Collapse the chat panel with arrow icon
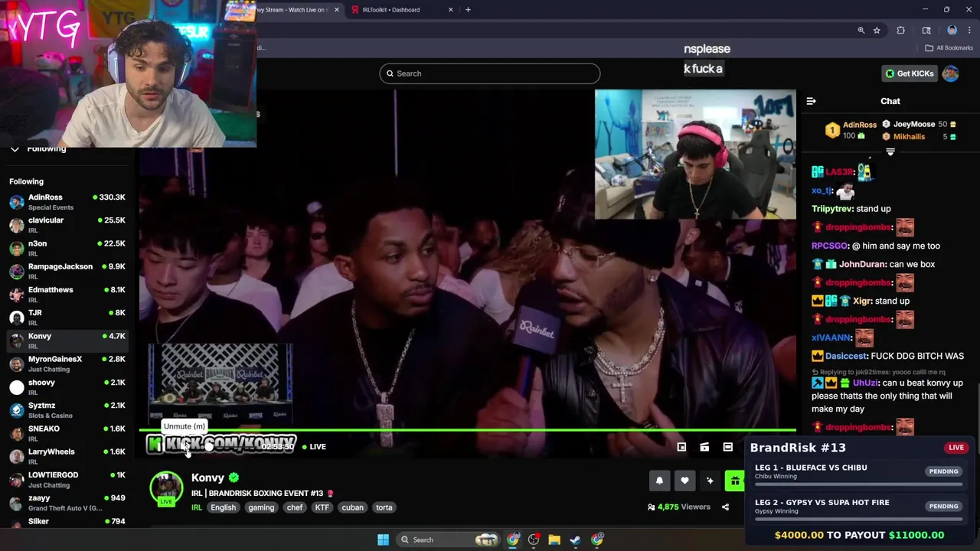980x551 pixels. 812,101
